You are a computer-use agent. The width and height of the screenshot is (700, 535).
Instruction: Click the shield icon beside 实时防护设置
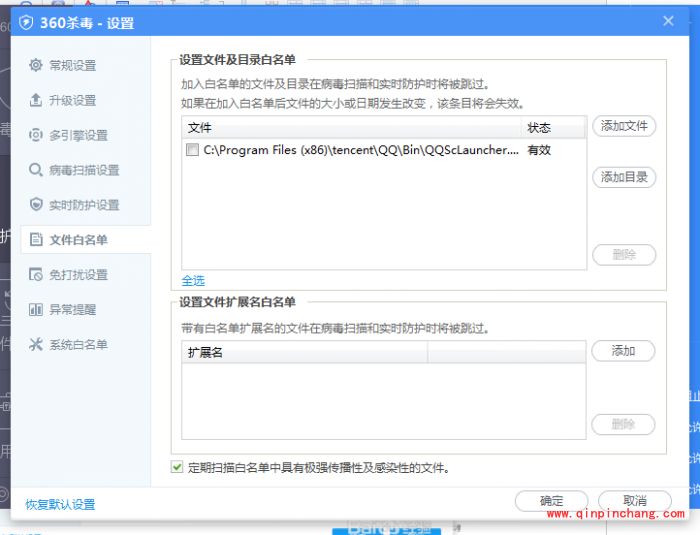(x=36, y=205)
